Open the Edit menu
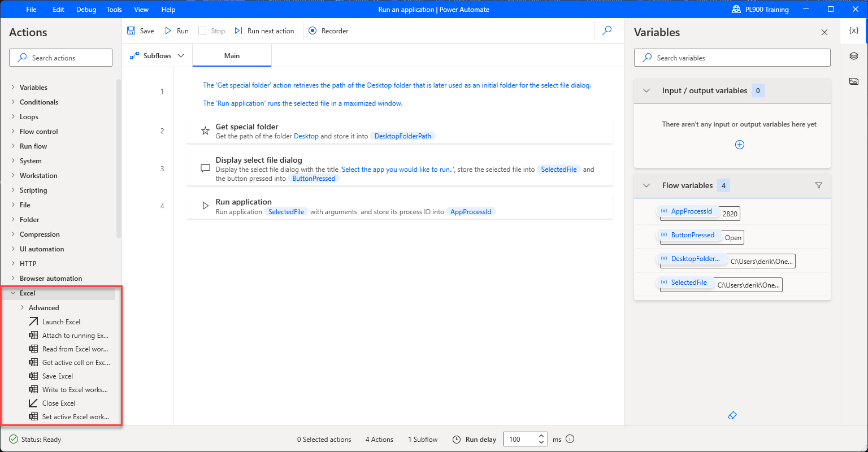Screen dimensions: 868x452 (58, 10)
